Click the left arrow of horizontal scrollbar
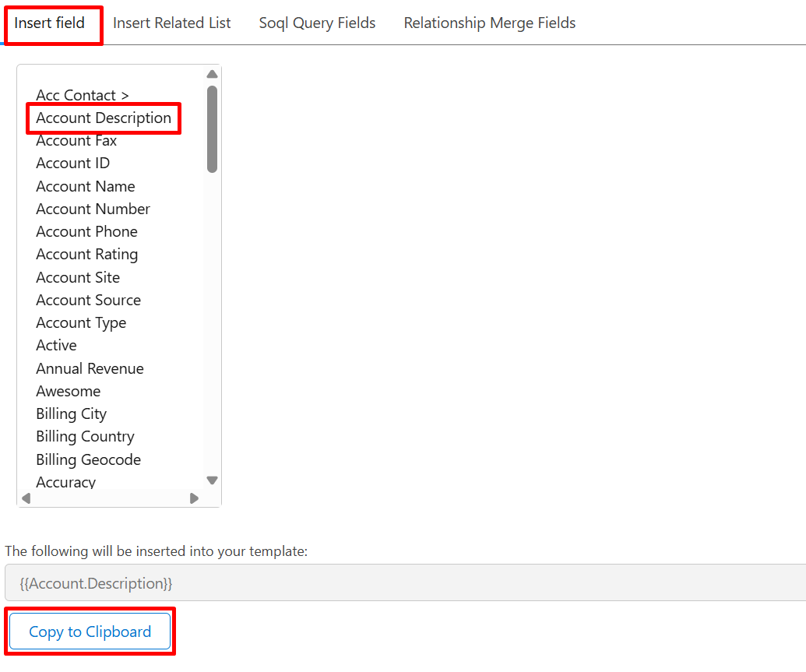The image size is (806, 672). tap(26, 498)
